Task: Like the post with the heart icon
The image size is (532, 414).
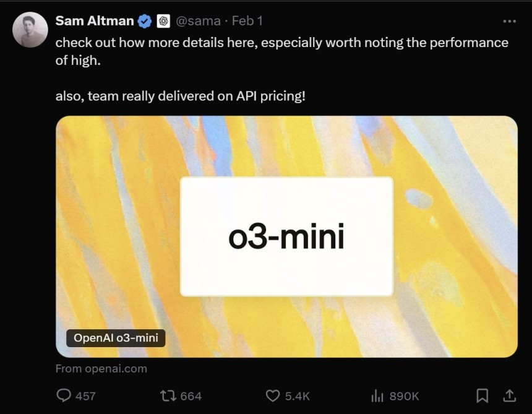Action: (x=273, y=395)
